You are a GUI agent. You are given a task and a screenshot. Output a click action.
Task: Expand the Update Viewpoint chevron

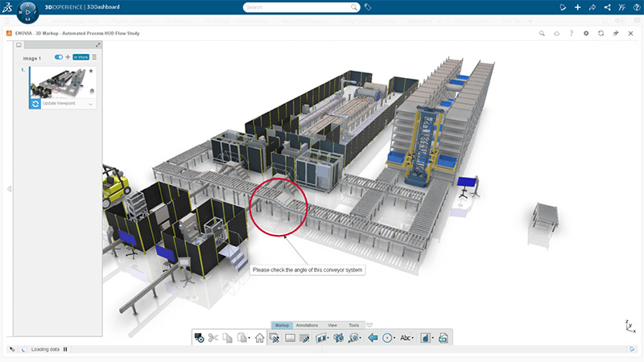[90, 105]
